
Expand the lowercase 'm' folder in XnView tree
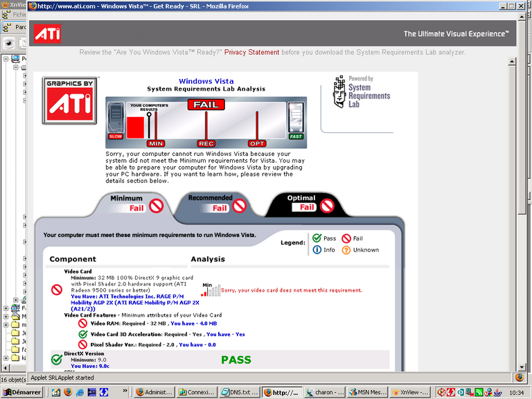6,325
